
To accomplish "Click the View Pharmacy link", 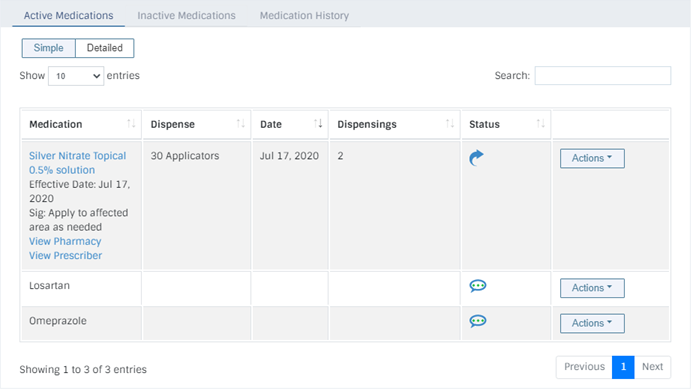I will 65,241.
